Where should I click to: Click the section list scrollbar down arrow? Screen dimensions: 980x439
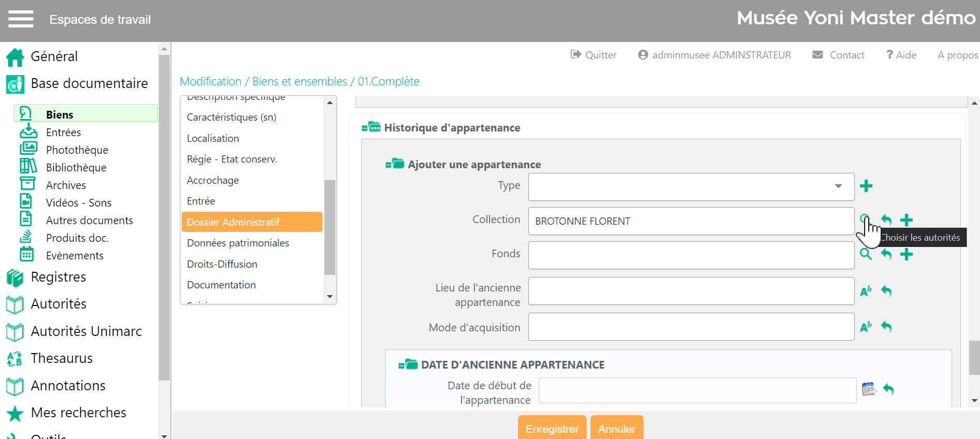[330, 297]
